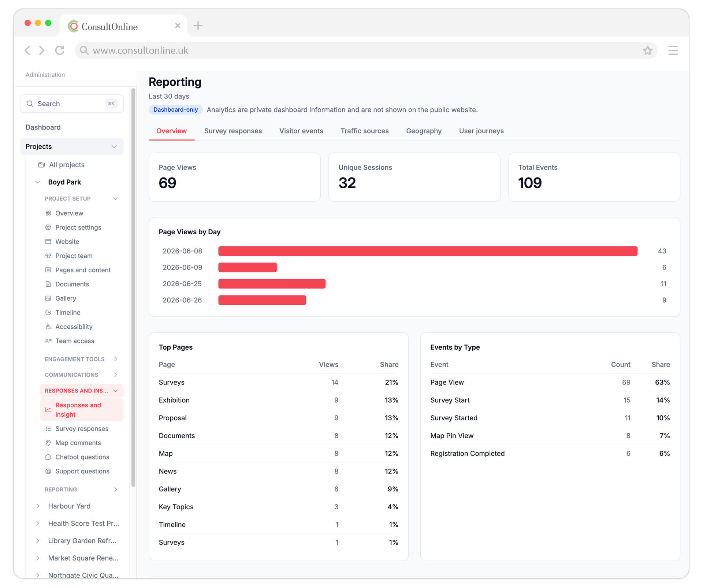703x588 pixels.
Task: Expand the Communications section arrow
Action: (116, 375)
